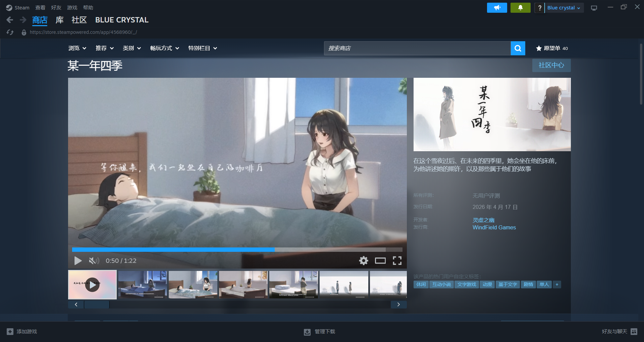Select the 剧情 tag
This screenshot has height=342, width=644.
528,284
